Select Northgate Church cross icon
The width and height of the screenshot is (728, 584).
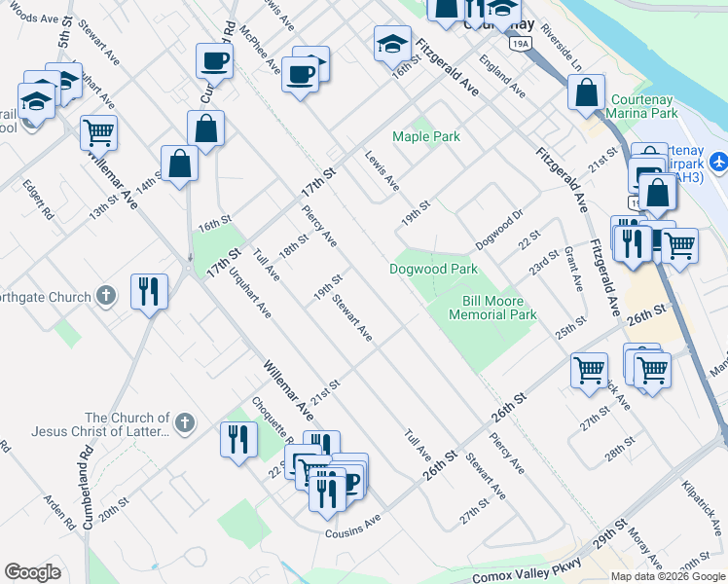[x=106, y=296]
